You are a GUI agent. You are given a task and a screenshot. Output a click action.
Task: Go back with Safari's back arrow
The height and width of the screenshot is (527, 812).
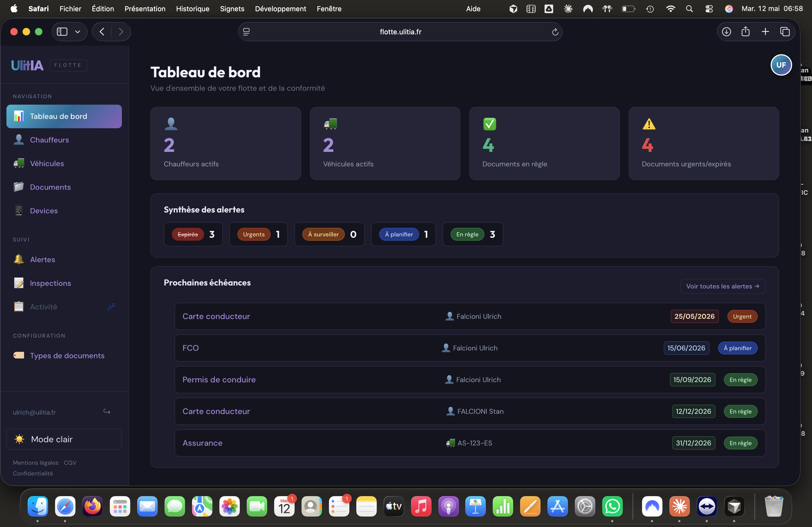pyautogui.click(x=102, y=32)
